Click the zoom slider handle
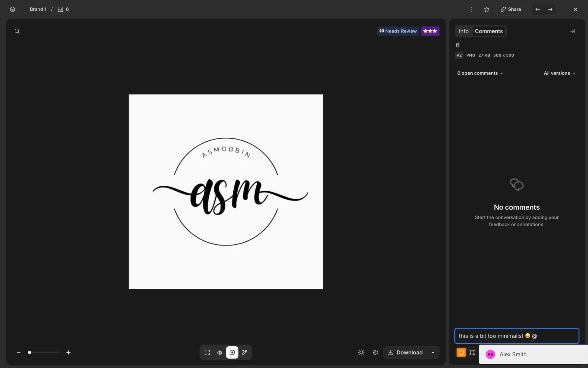 pyautogui.click(x=30, y=352)
